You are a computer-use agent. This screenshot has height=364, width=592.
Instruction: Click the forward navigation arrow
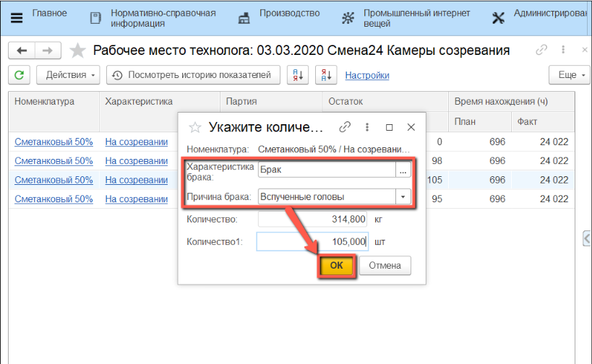coord(47,51)
